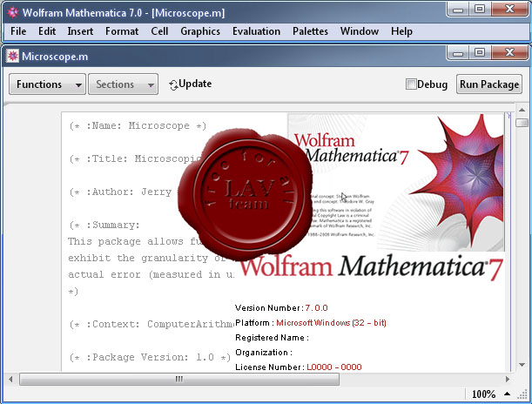The image size is (532, 404).
Task: Maximize the Microscope.m document window
Action: tap(480, 53)
